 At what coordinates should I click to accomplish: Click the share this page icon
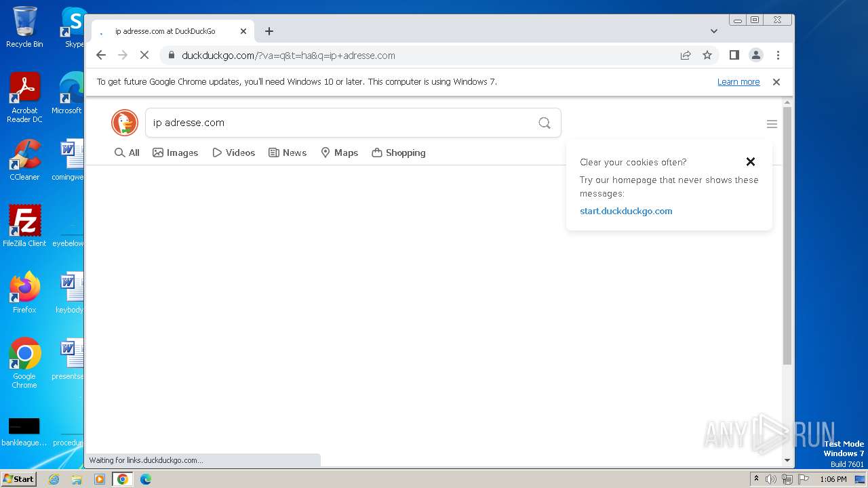pos(686,55)
